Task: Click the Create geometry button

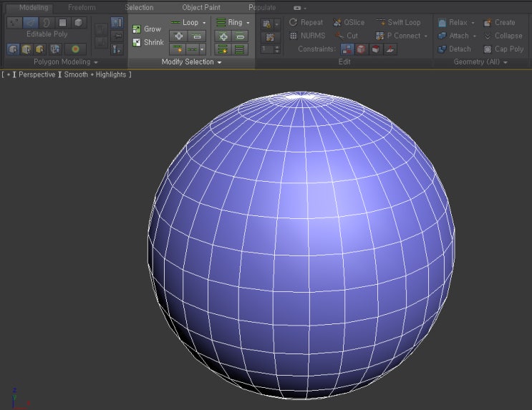Action: click(500, 23)
